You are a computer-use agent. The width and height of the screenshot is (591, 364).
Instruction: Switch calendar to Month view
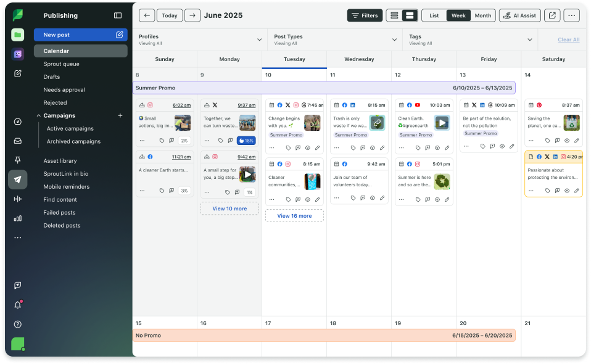pos(482,15)
